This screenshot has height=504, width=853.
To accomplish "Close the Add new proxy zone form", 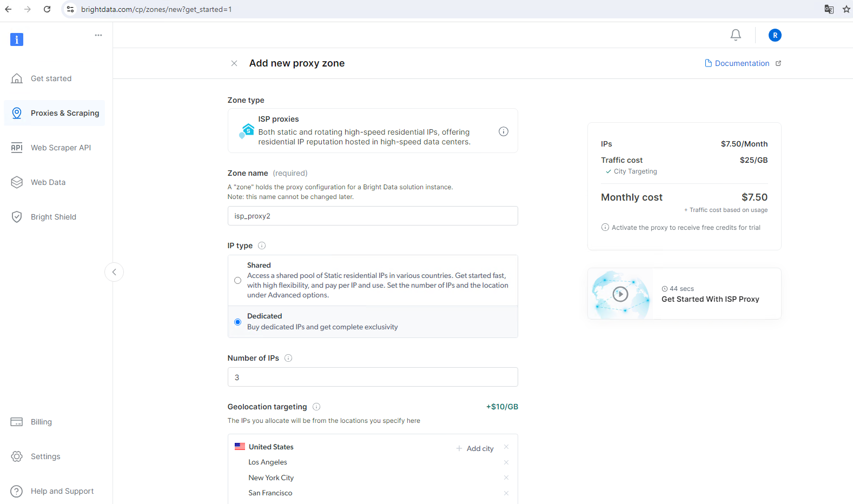I will coord(234,63).
